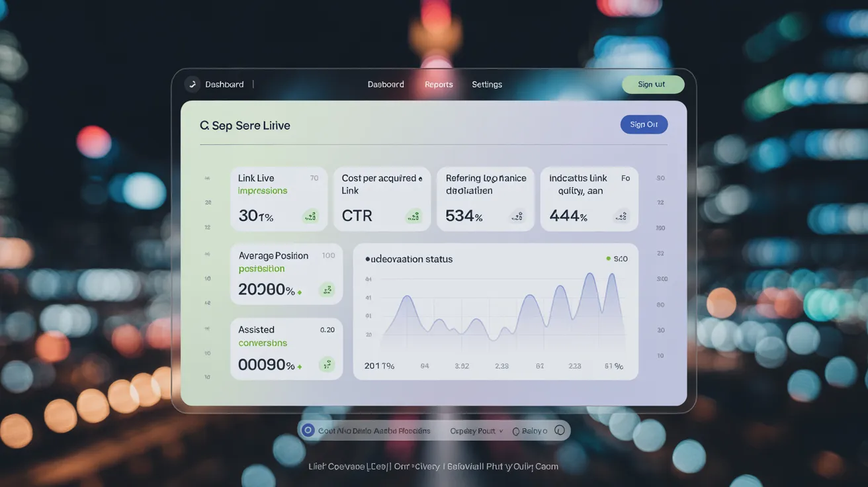Viewport: 868px width, 487px height.
Task: Select the blue radio button in bottom bar
Action: click(308, 431)
